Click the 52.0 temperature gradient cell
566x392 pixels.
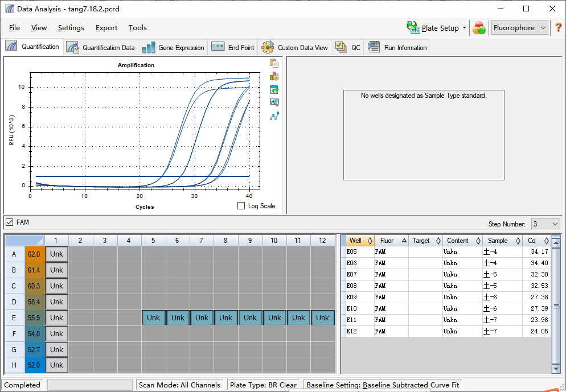point(34,365)
